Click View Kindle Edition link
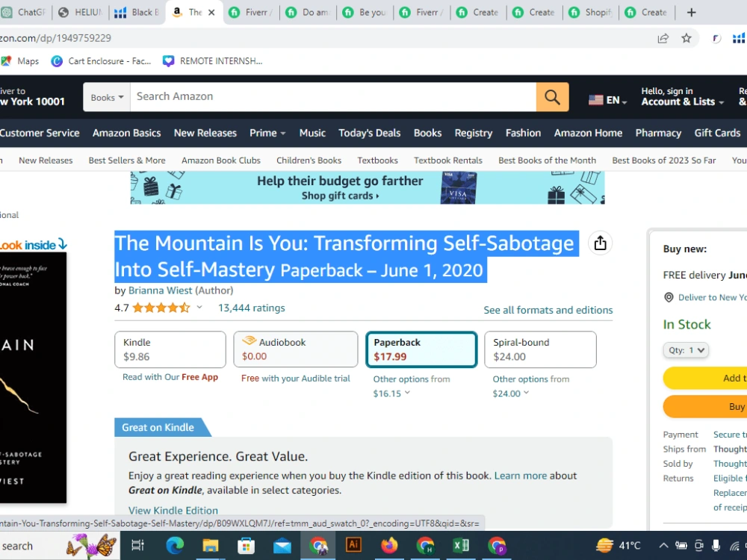Image resolution: width=747 pixels, height=560 pixels. point(173,511)
